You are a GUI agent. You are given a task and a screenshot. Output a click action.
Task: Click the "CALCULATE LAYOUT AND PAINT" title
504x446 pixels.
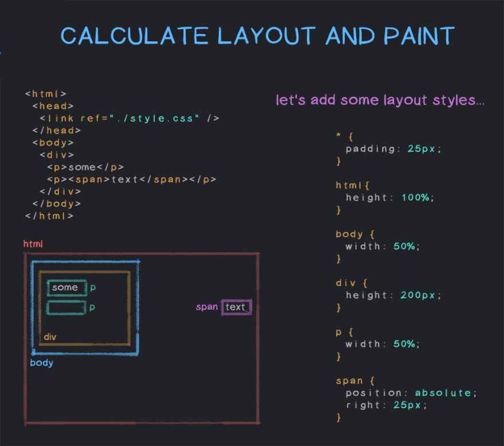pos(258,36)
